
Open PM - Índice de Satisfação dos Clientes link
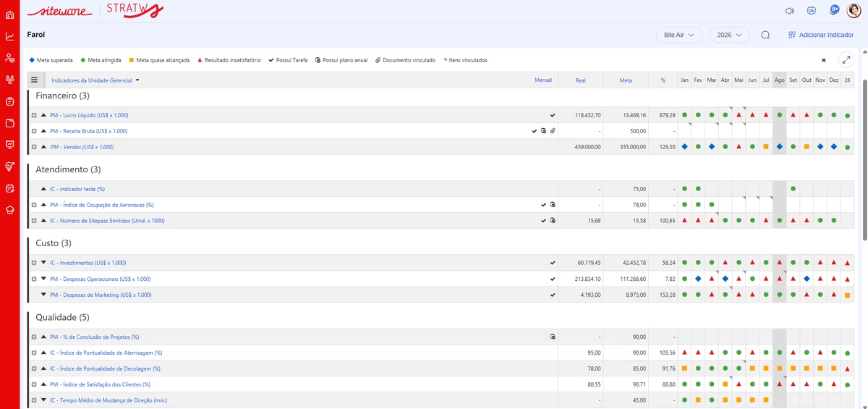tap(100, 384)
